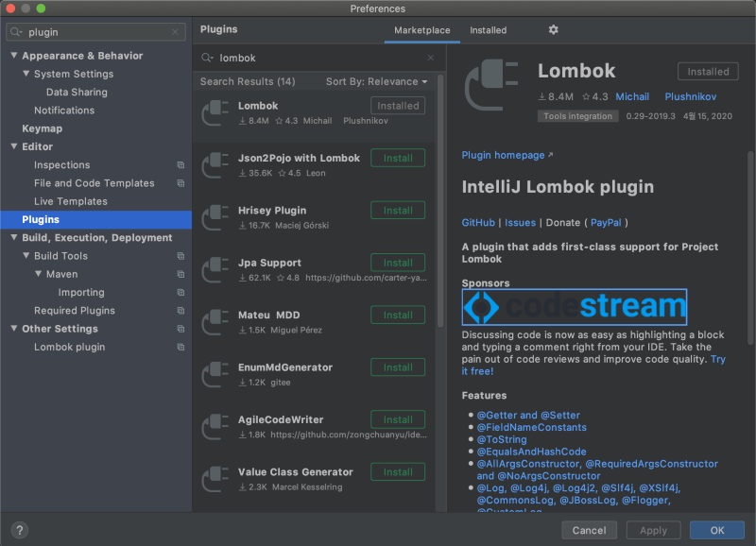Click the plugin details scrollbar
756x546 pixels.
tap(750, 247)
